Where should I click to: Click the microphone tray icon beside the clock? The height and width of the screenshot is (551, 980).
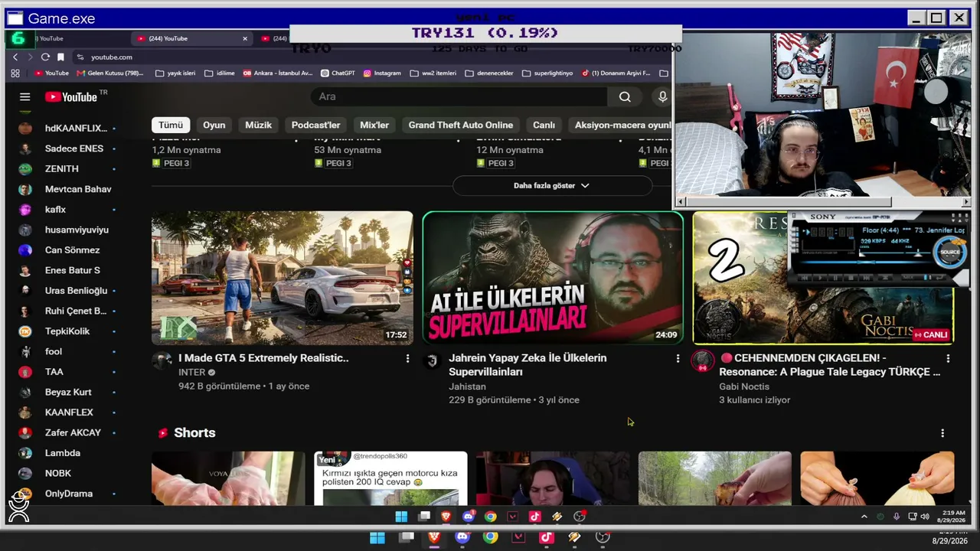tap(897, 517)
